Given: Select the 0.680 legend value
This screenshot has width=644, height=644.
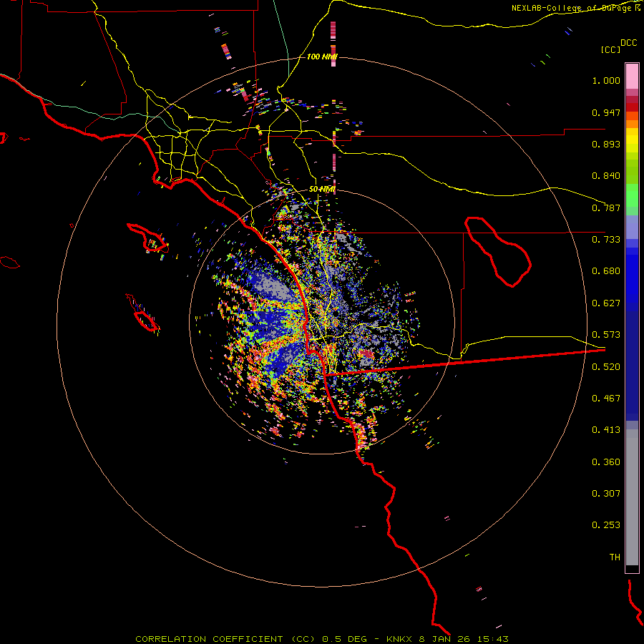Looking at the screenshot, I should tap(606, 271).
